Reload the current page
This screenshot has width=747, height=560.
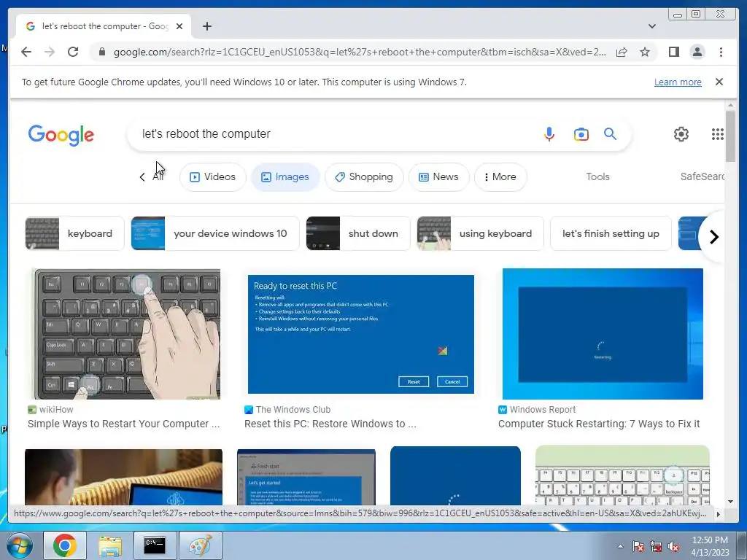73,52
